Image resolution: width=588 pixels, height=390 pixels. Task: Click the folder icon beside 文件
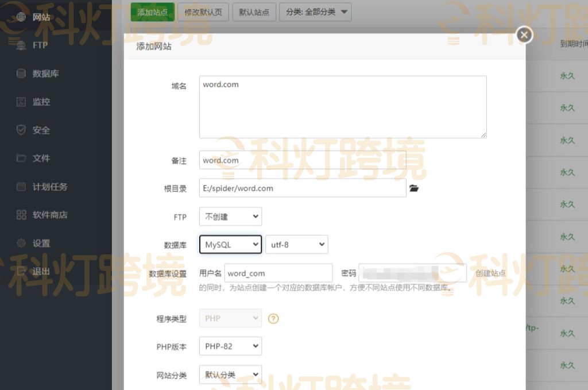[x=21, y=158]
